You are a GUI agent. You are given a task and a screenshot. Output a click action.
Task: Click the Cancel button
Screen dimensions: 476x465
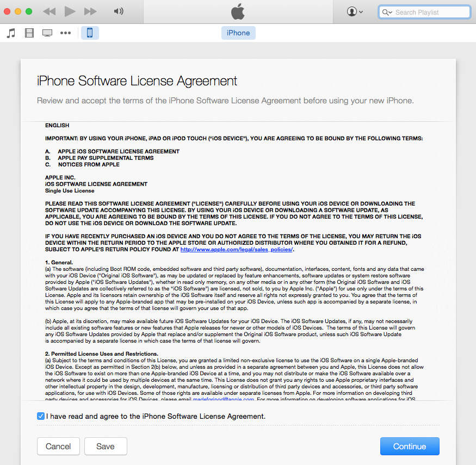[58, 447]
